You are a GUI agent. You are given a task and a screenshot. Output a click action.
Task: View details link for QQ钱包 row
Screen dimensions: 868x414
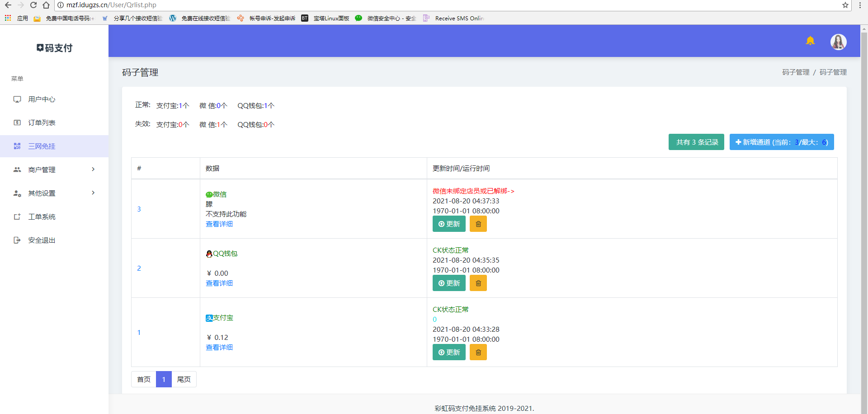pos(219,283)
